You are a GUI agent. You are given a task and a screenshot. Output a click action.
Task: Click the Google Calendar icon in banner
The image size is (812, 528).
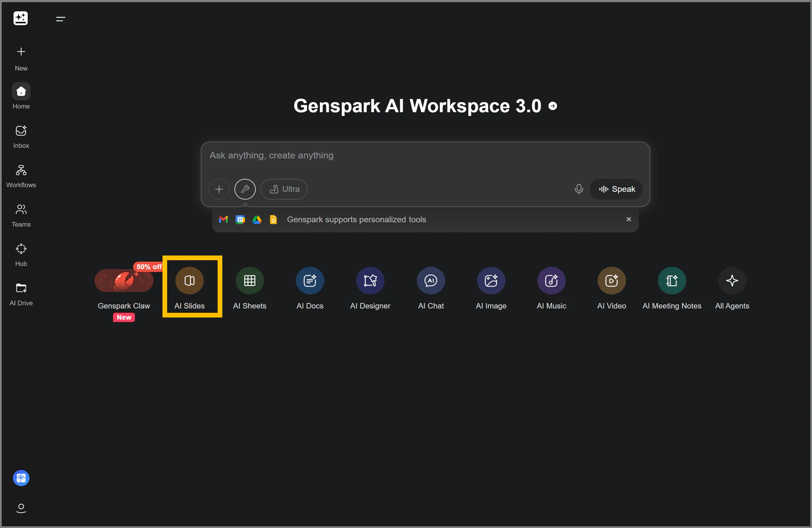(240, 219)
